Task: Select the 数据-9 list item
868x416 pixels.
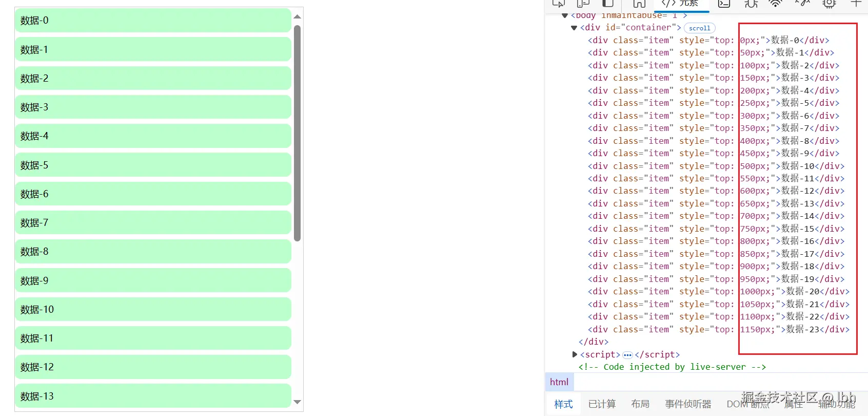Action: tap(153, 280)
